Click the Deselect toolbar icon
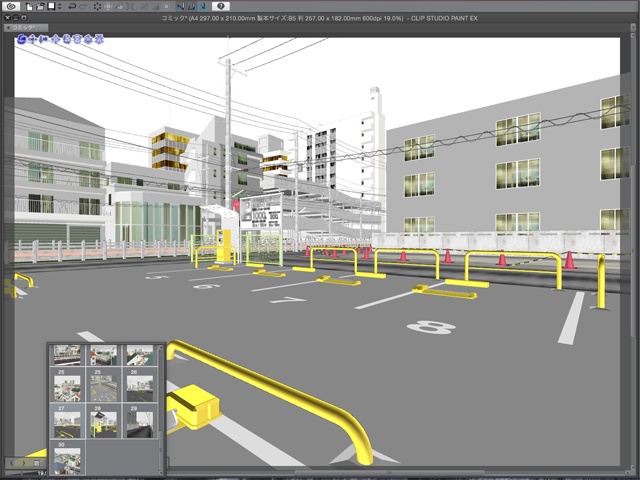 (x=144, y=7)
